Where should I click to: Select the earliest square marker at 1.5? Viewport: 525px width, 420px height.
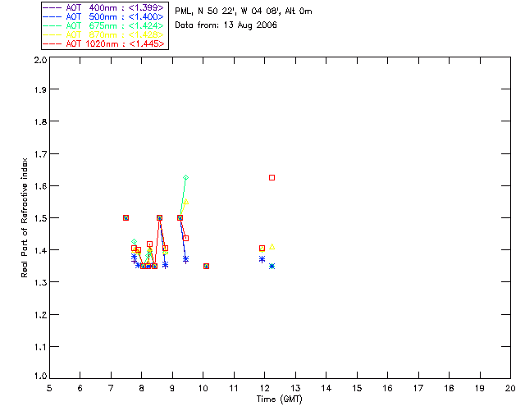tap(126, 217)
